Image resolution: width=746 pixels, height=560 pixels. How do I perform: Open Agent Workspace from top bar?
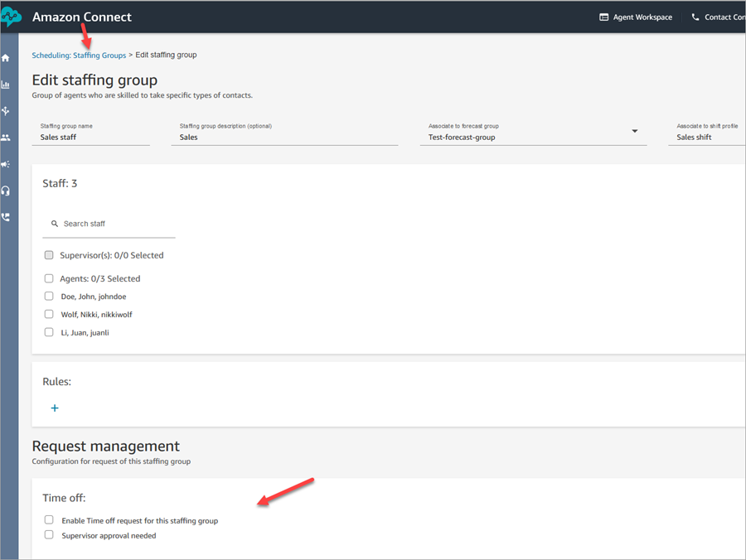coord(635,17)
